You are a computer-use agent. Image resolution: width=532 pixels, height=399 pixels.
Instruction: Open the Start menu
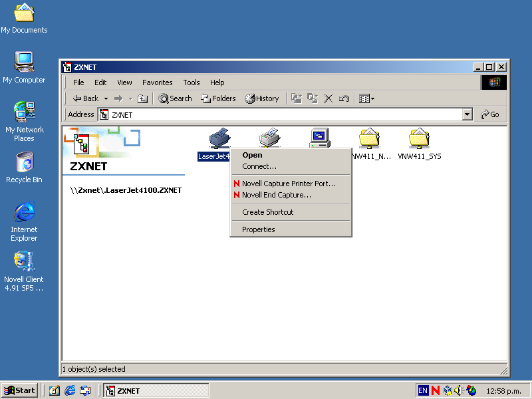(x=19, y=390)
